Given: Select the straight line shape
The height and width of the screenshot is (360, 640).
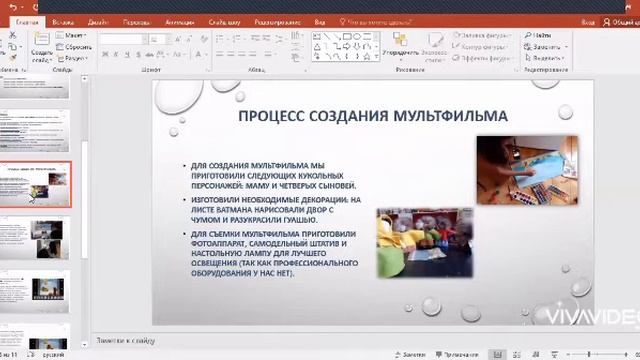Looking at the screenshot, I should [x=327, y=37].
